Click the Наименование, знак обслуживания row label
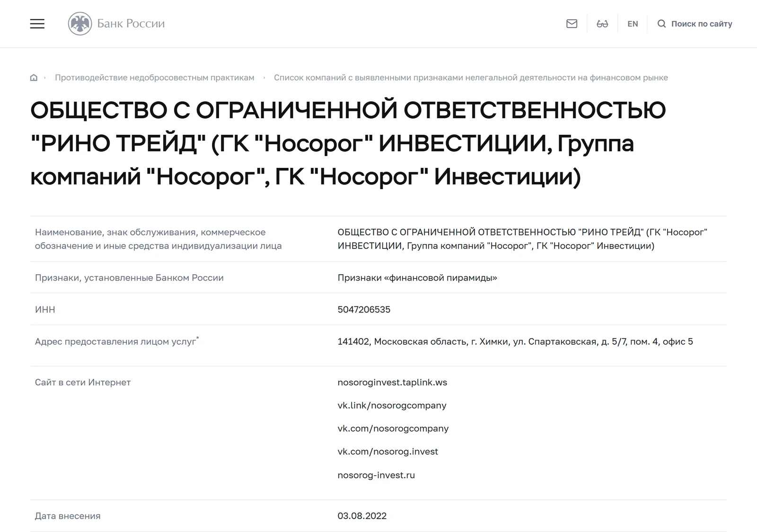This screenshot has height=532, width=757. [158, 239]
